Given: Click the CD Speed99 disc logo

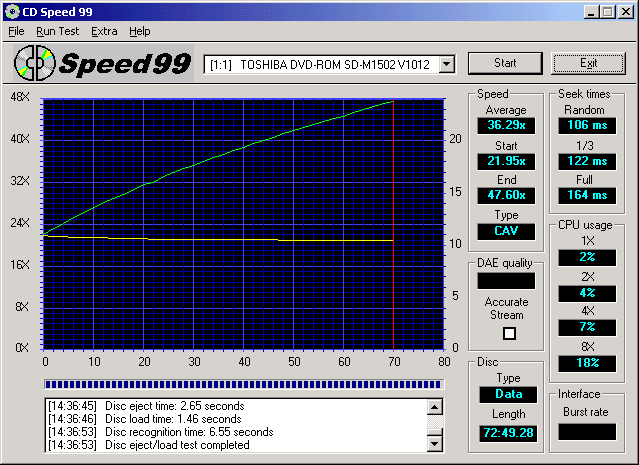Looking at the screenshot, I should pyautogui.click(x=35, y=63).
